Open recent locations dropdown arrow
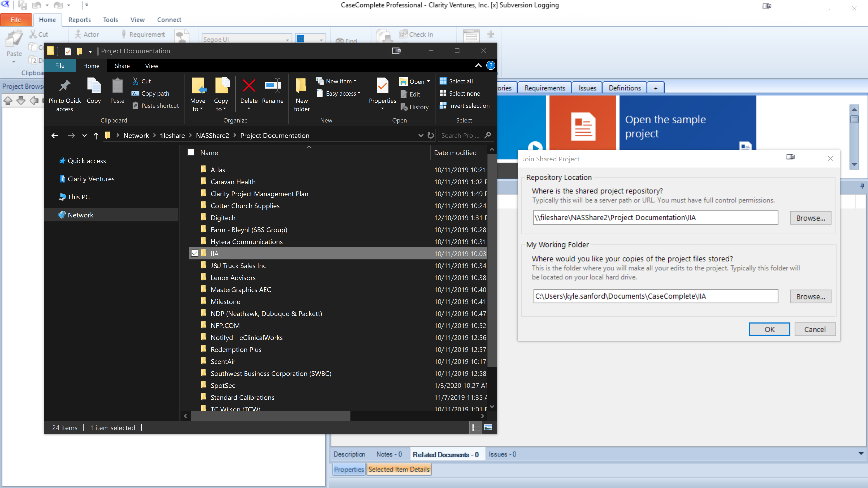Image resolution: width=868 pixels, height=488 pixels. tap(84, 135)
